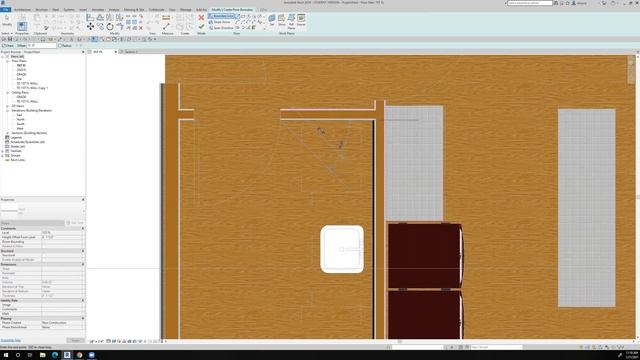The height and width of the screenshot is (360, 640).
Task: Click the help search field
Action: (530, 3)
